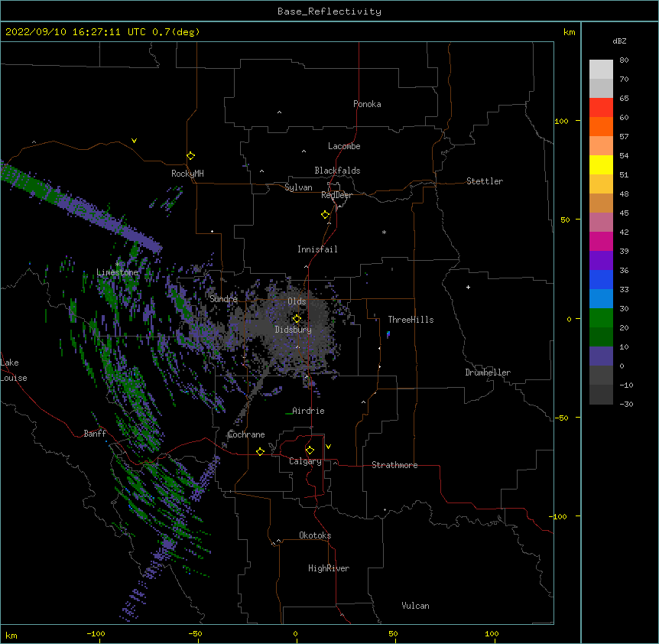The width and height of the screenshot is (659, 644).
Task: Click the Blackfalds label
Action: [x=337, y=171]
